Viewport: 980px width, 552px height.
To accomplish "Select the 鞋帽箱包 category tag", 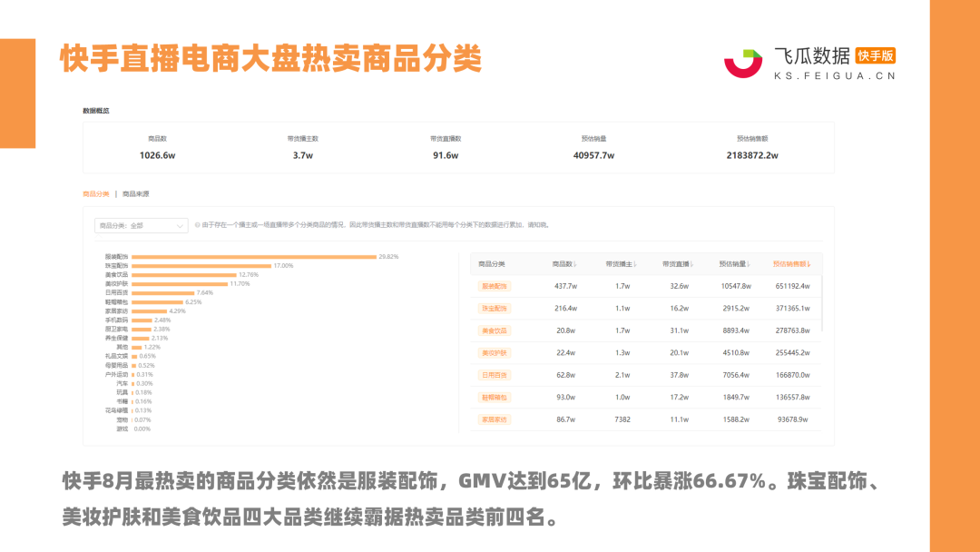I will pyautogui.click(x=495, y=397).
